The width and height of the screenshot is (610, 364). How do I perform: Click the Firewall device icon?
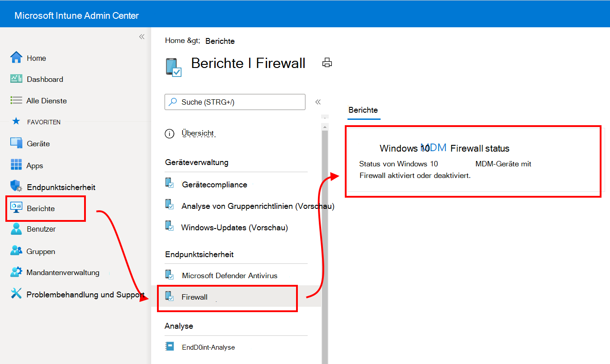coord(169,296)
